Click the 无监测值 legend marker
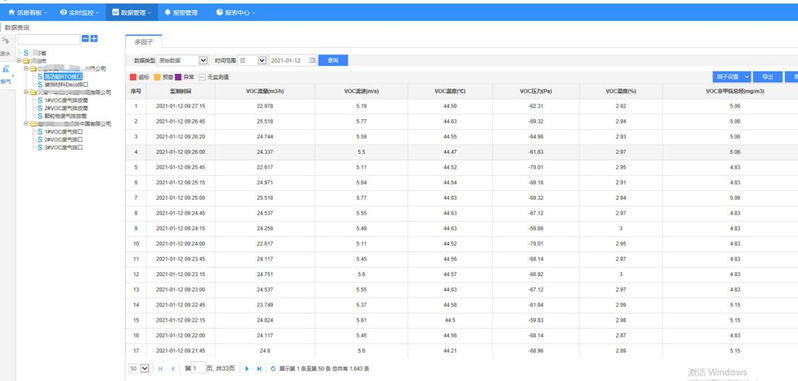The width and height of the screenshot is (798, 381). [202, 77]
